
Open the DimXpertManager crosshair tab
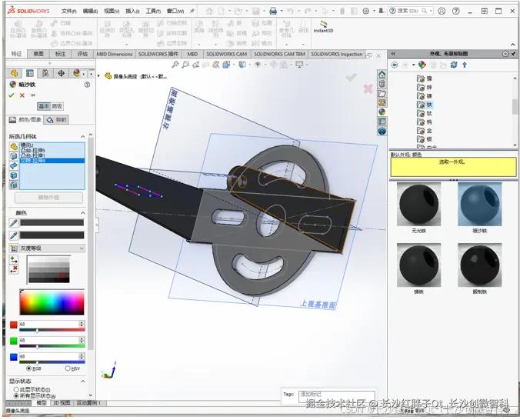point(61,73)
